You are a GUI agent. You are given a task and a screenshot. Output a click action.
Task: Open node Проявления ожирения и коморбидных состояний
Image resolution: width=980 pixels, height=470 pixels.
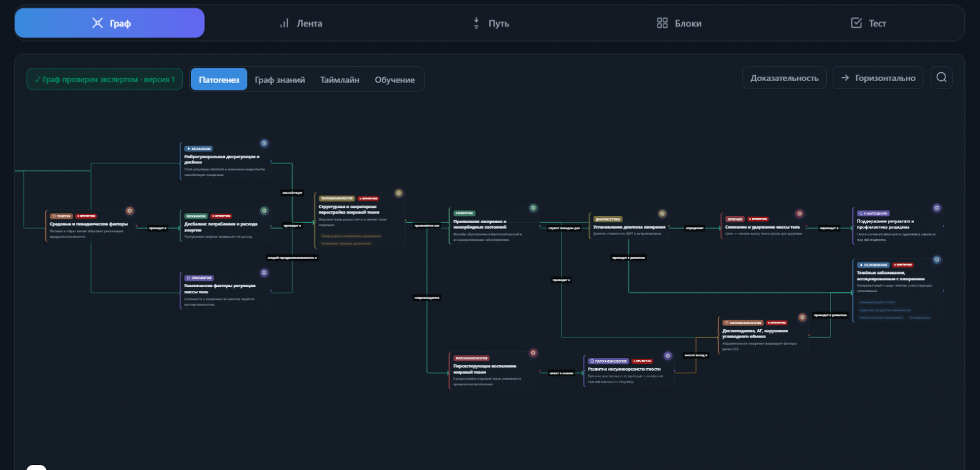click(494, 226)
